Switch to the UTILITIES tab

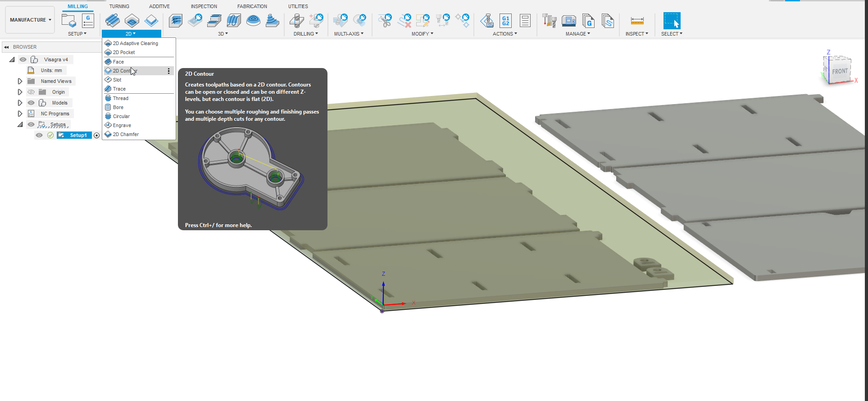(298, 6)
